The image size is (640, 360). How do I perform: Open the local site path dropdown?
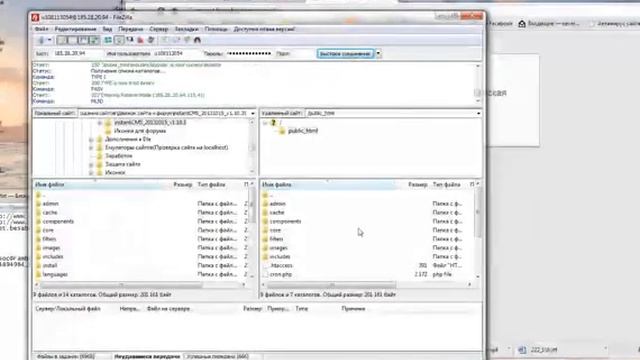click(x=253, y=113)
